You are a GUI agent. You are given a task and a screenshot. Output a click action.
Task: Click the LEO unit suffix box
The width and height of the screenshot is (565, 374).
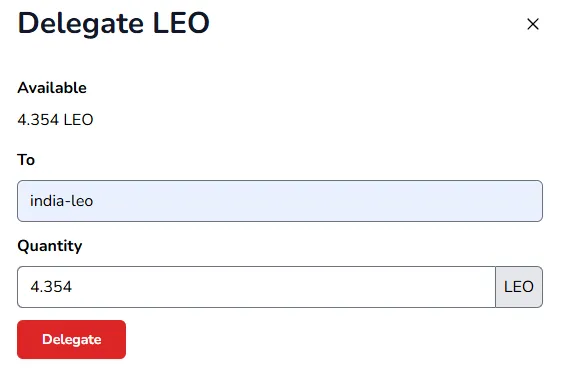click(519, 287)
